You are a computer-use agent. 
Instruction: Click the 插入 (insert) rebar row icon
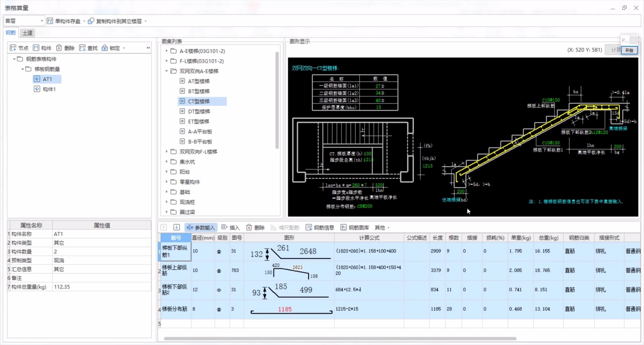pyautogui.click(x=224, y=227)
